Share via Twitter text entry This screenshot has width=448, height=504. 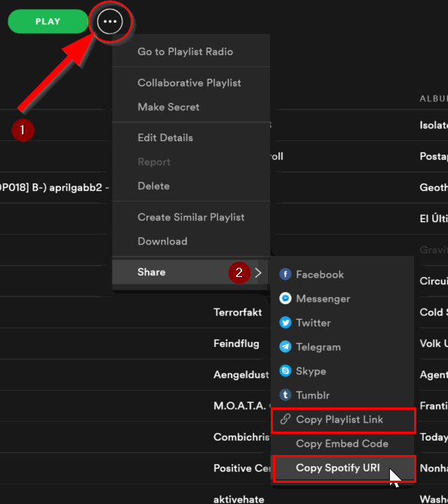tap(313, 323)
